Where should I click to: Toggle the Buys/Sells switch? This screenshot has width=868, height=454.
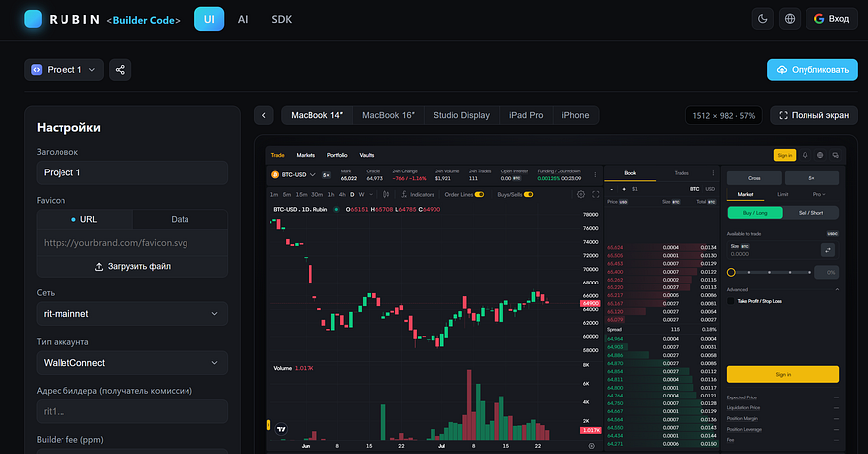coord(528,194)
